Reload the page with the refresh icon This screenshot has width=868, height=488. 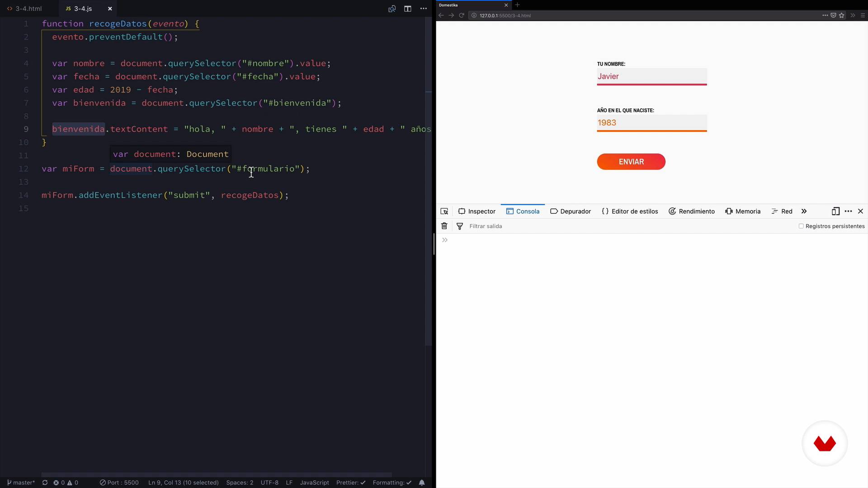point(462,15)
